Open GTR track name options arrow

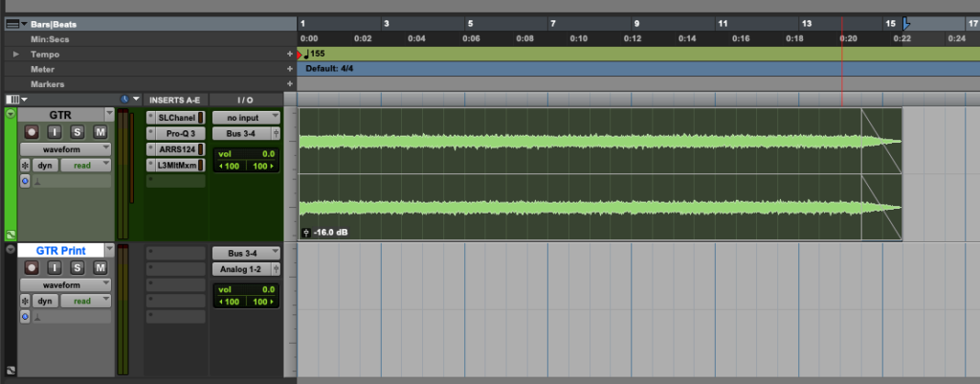pyautogui.click(x=109, y=115)
